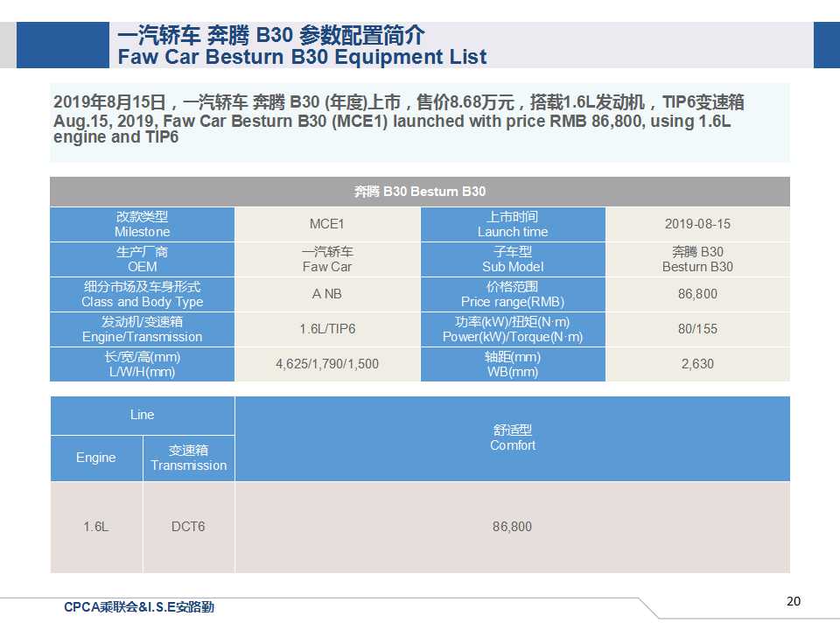This screenshot has width=840, height=630.
Task: Click the 'Engine/Transmission' label cell
Action: point(143,329)
